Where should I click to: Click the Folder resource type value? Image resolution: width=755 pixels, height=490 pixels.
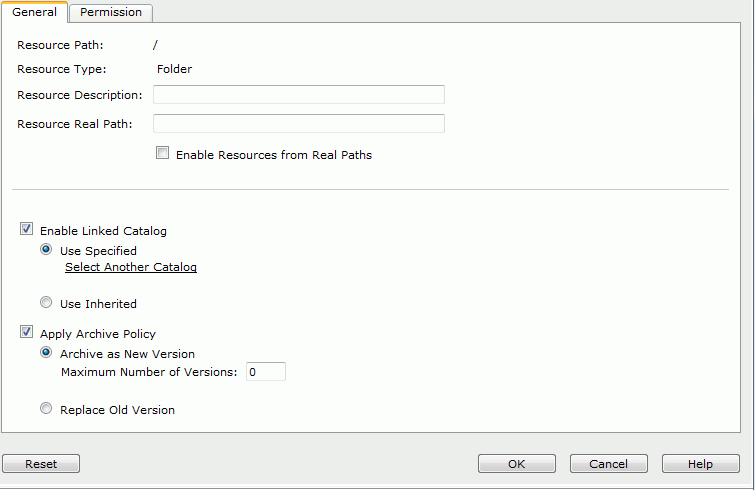click(174, 69)
